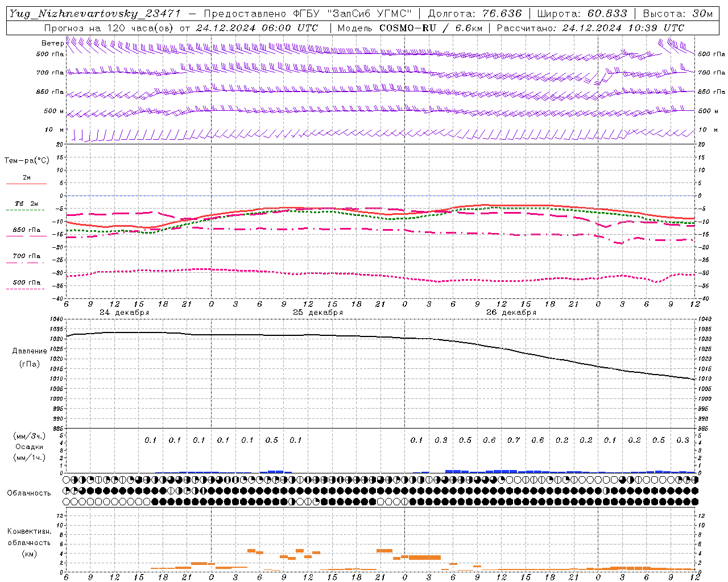Click the (мм/3ч.) precipitation unit label
Image resolution: width=728 pixels, height=582 pixels.
tap(30, 436)
